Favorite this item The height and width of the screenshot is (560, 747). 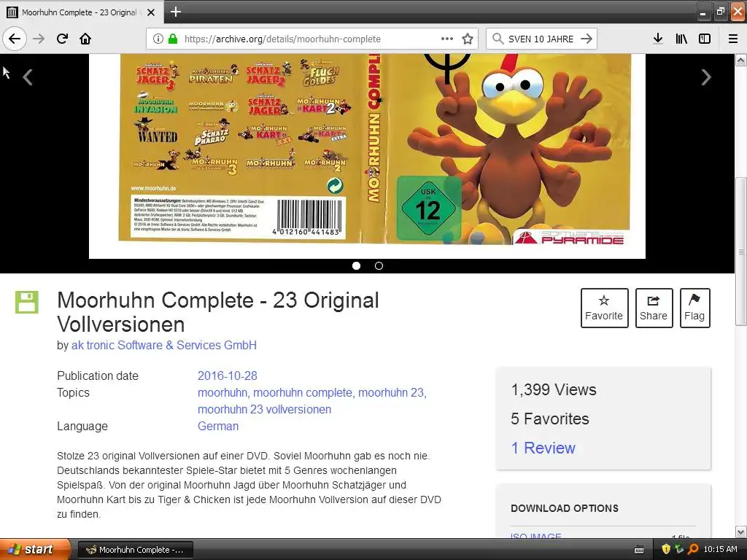click(x=604, y=308)
